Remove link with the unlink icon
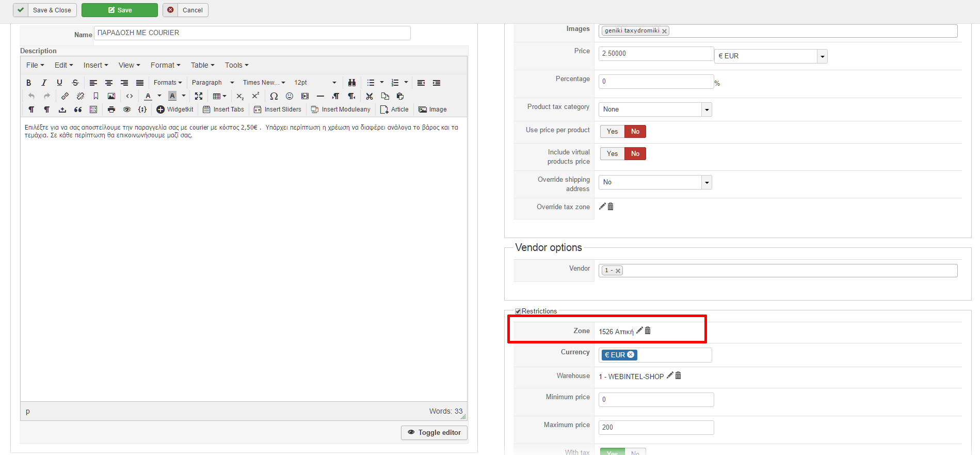Screen dimensions: 980x455 coord(81,96)
